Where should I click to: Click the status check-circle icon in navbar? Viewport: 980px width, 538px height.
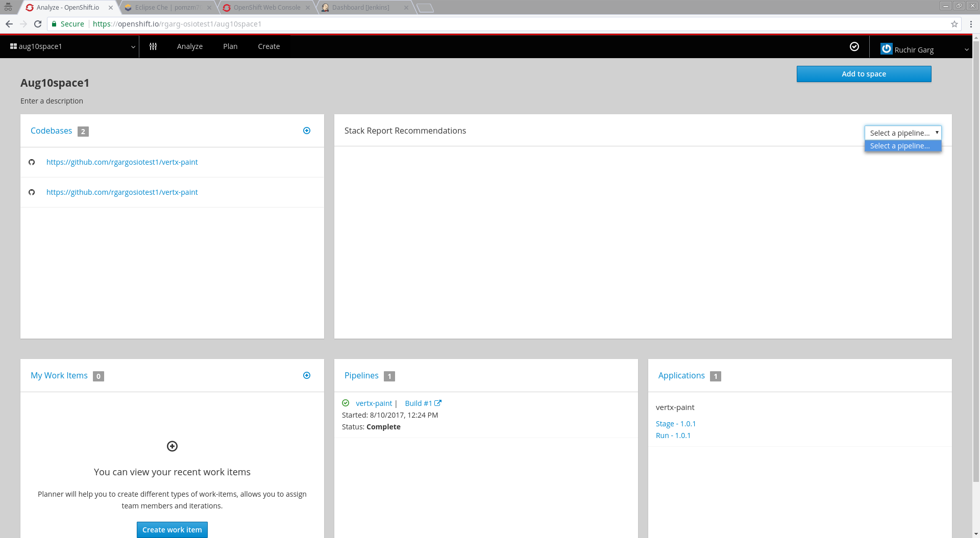tap(854, 46)
